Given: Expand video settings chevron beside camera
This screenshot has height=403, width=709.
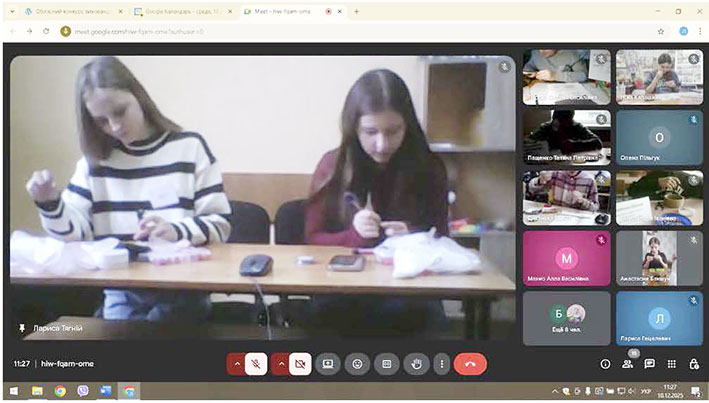Looking at the screenshot, I should click(279, 364).
